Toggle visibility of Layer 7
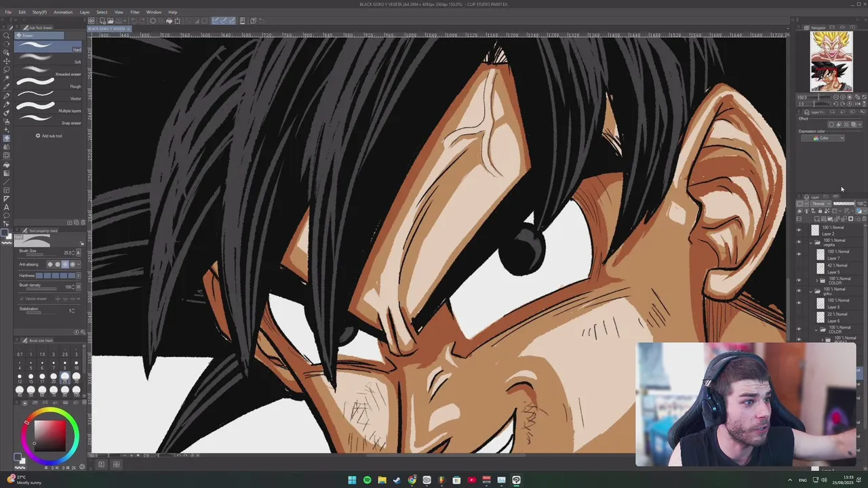The image size is (868, 488). tap(799, 254)
